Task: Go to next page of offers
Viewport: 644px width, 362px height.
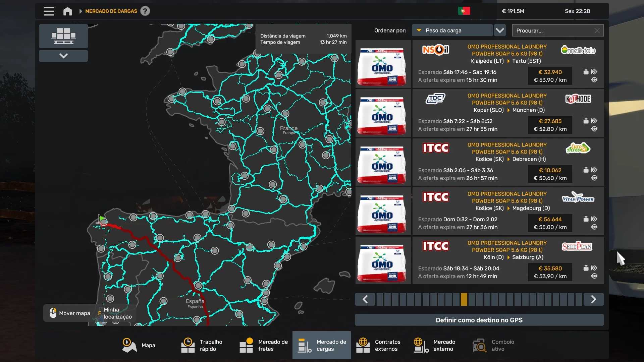Action: (x=593, y=299)
